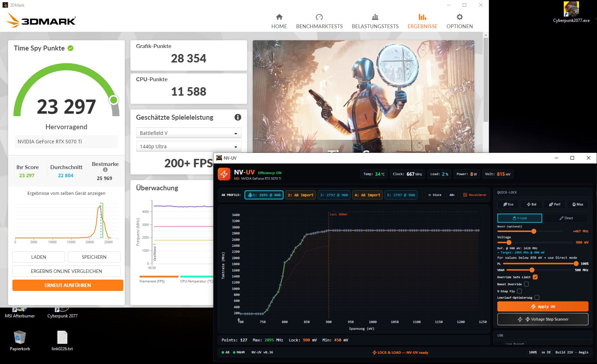Image resolution: width=597 pixels, height=364 pixels.
Task: Click the PL power limit slider handle
Action: (576, 264)
